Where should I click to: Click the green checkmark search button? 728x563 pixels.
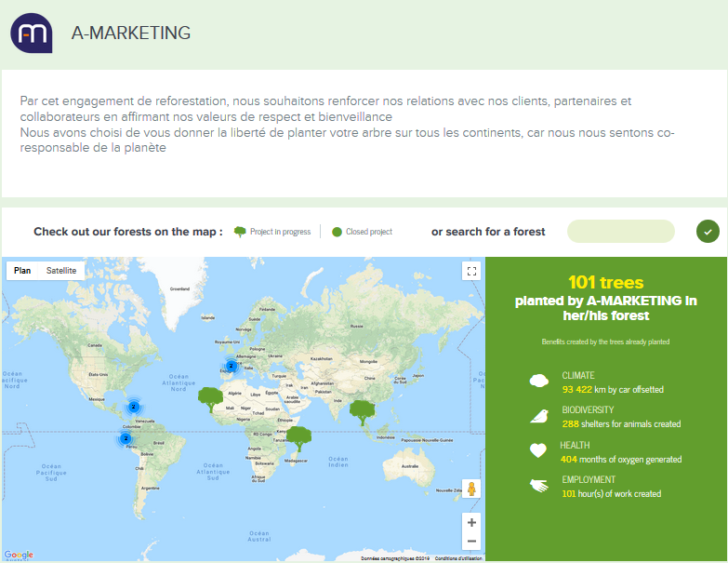pyautogui.click(x=708, y=231)
